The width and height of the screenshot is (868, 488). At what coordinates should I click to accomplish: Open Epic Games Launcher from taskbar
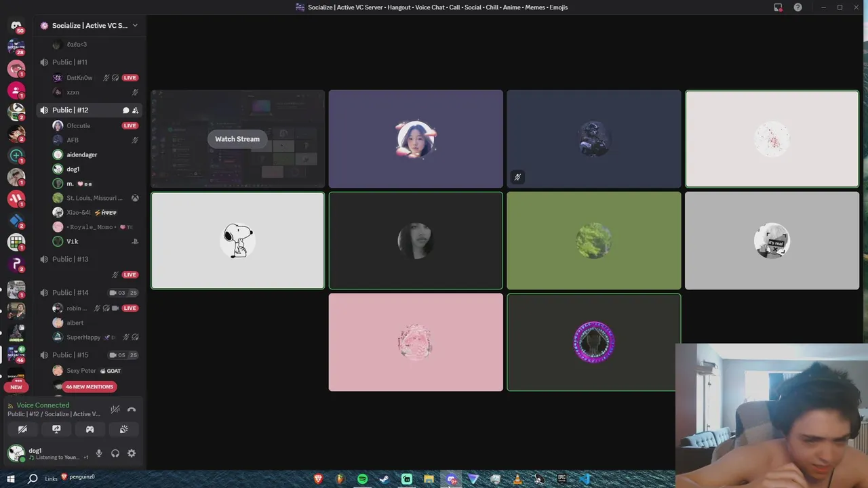tap(561, 479)
